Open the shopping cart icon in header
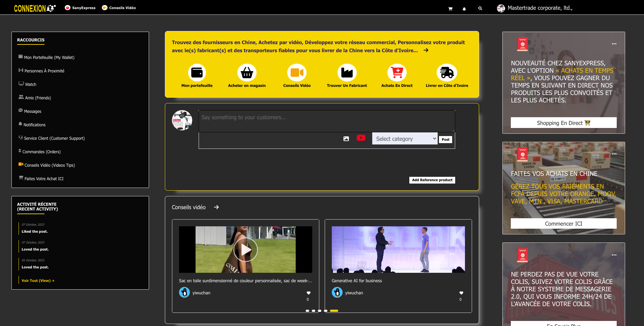This screenshot has height=326, width=644. click(450, 9)
